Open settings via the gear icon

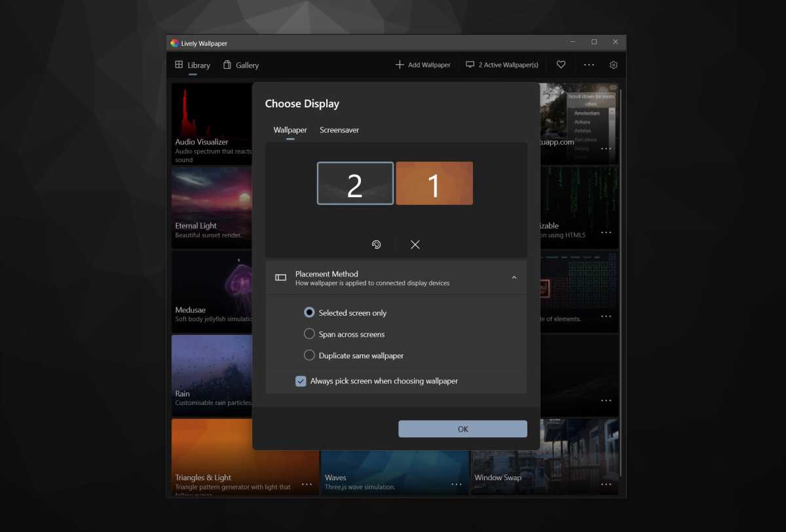click(x=614, y=65)
